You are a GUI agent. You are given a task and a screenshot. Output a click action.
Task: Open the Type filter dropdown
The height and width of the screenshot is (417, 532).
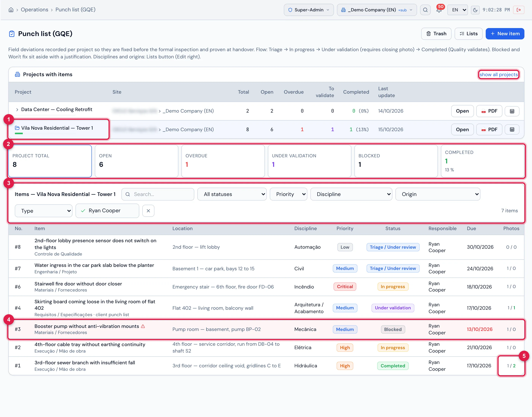[43, 211]
